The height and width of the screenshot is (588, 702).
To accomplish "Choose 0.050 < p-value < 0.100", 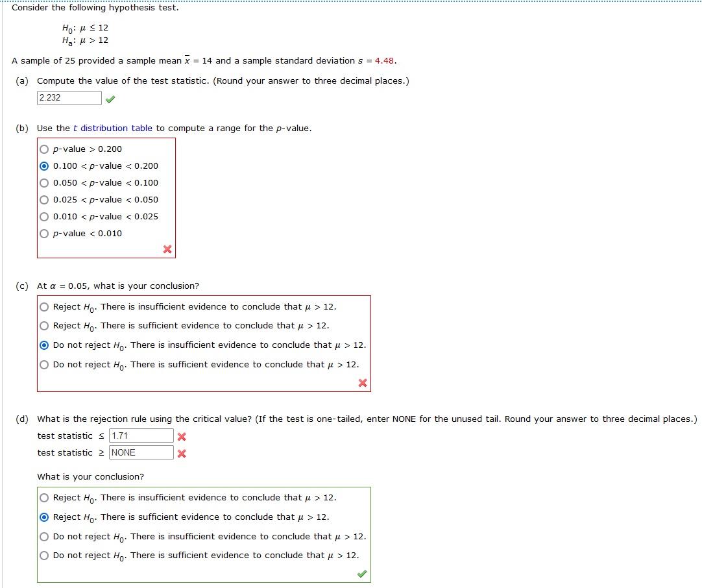I will [43, 182].
